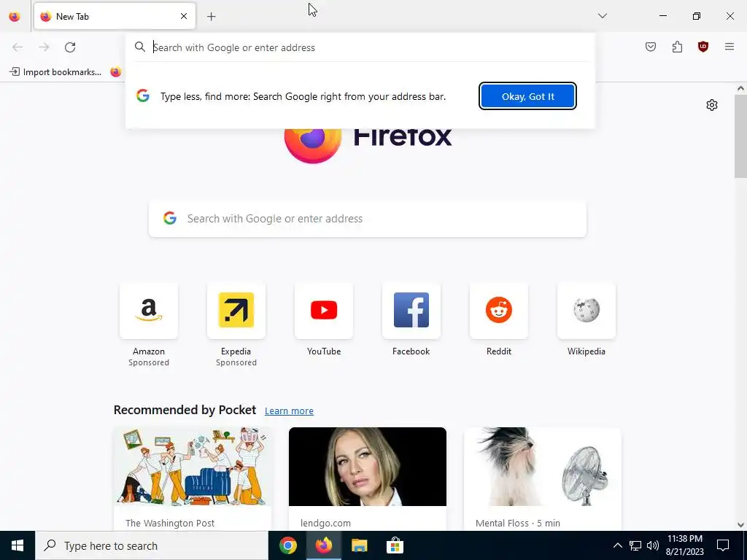Viewport: 747px width, 560px height.
Task: Click the Recommended by Pocket heading
Action: tap(185, 410)
